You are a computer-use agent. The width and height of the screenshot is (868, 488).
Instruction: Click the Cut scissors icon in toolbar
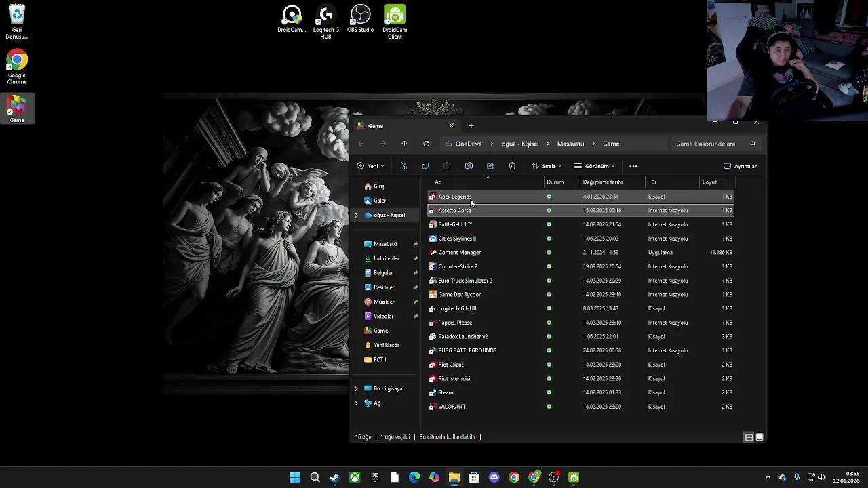tap(403, 166)
